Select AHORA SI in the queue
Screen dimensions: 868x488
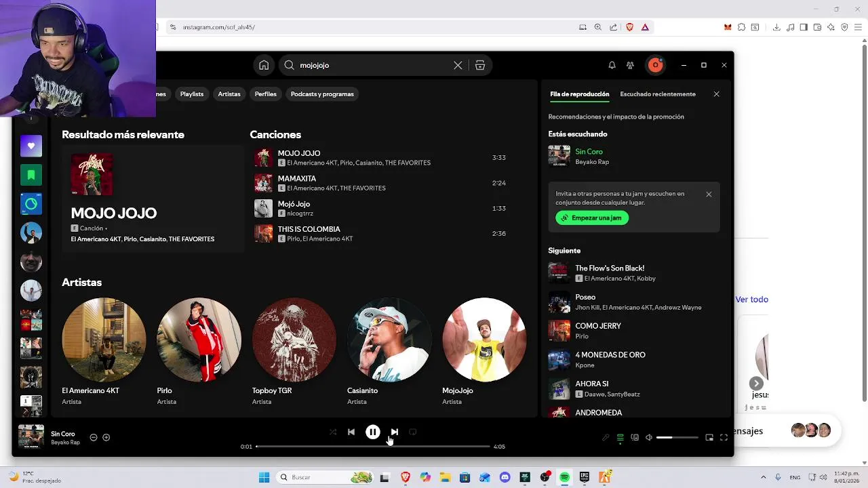click(x=634, y=388)
